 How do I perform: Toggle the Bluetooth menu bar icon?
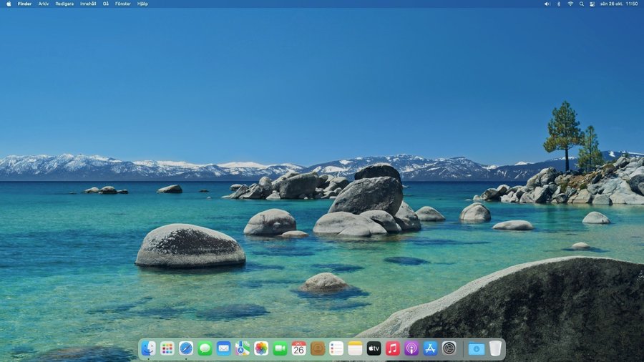(x=559, y=4)
